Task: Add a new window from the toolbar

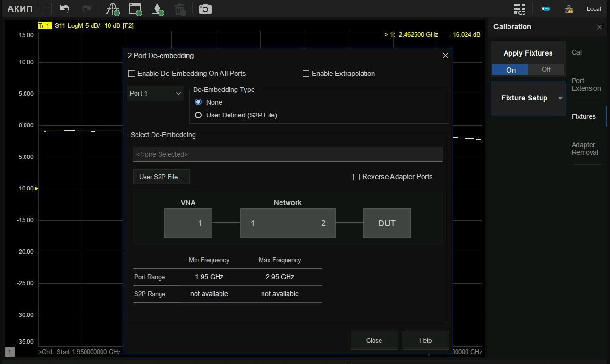Action: (x=136, y=9)
